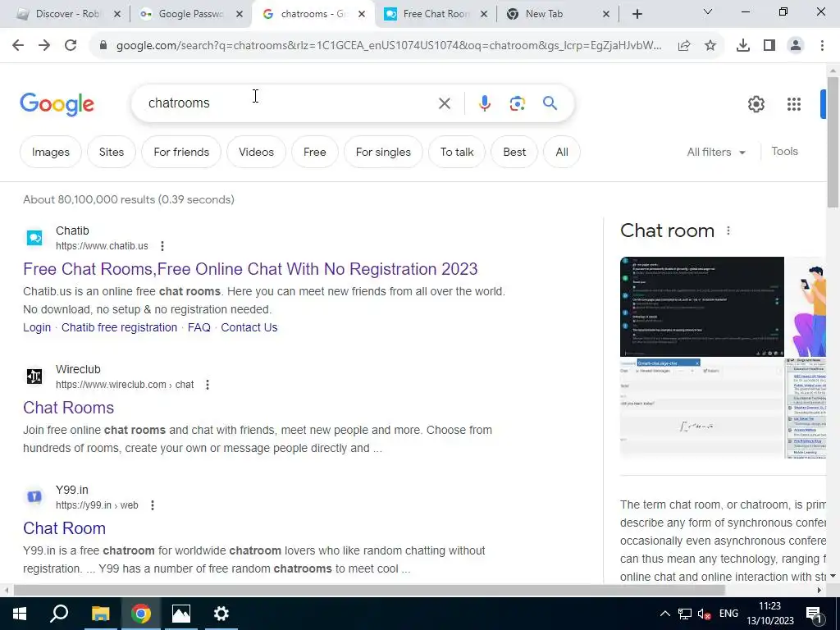Apply the For friends filter chip
Screen dimensions: 840x630
point(181,152)
